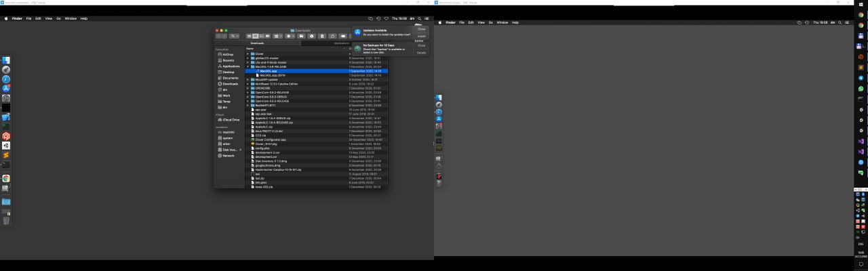
Task: Open Google Chrome from the left Dock
Action: (x=5, y=178)
